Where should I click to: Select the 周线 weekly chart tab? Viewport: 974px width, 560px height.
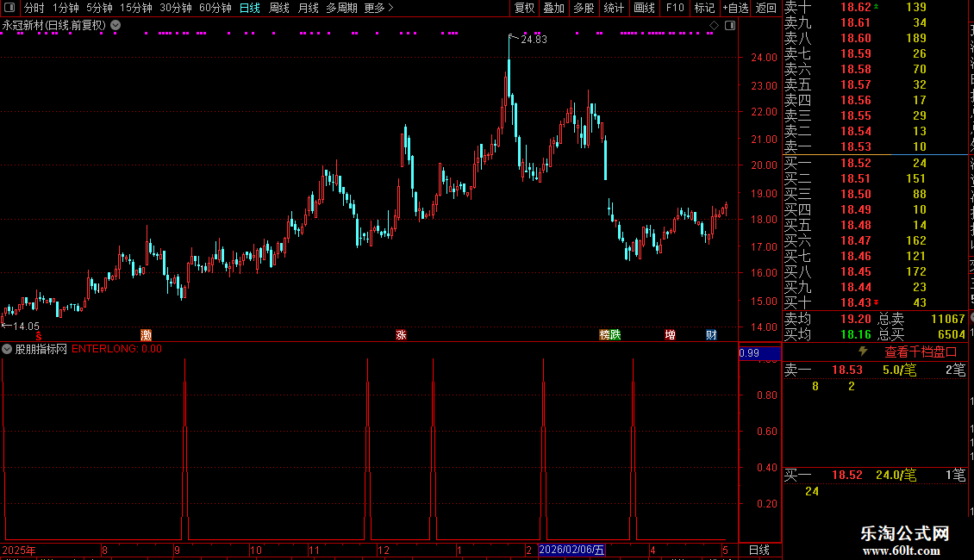tap(279, 8)
